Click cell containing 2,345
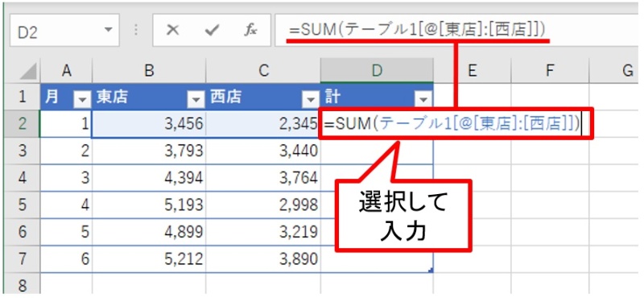644x298 pixels. tap(263, 124)
